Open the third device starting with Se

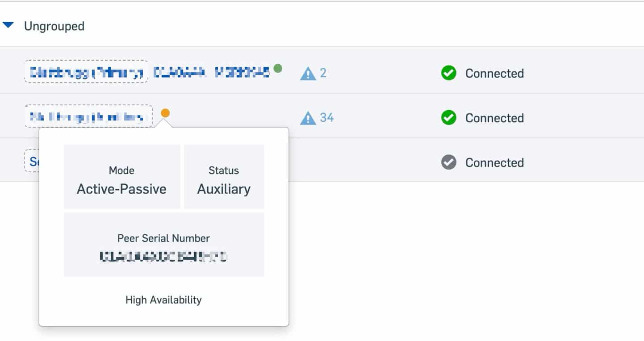[x=32, y=162]
